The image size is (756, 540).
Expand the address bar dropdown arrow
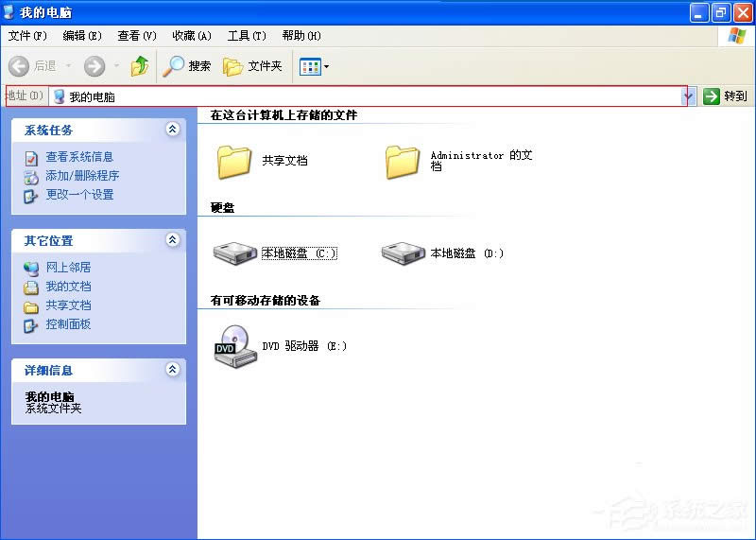(x=689, y=96)
